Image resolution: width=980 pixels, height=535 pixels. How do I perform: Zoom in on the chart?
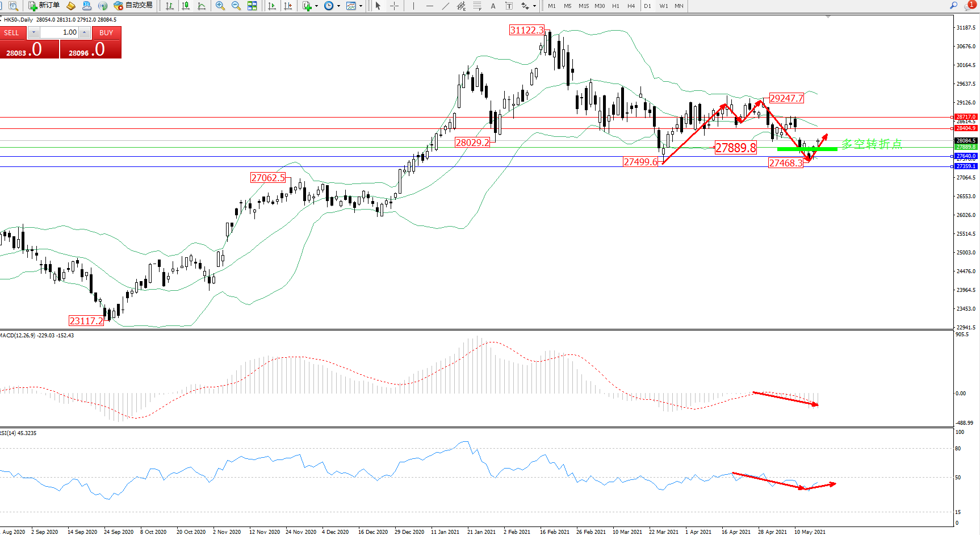[220, 6]
